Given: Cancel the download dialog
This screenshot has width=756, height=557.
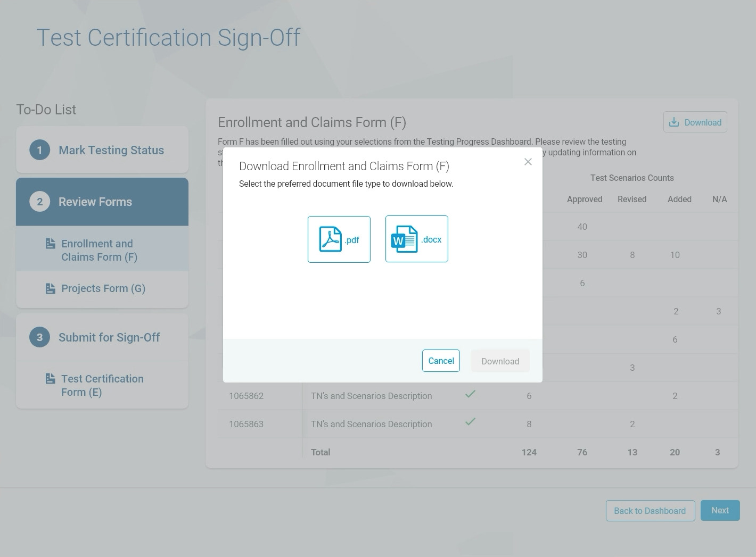Looking at the screenshot, I should [441, 361].
